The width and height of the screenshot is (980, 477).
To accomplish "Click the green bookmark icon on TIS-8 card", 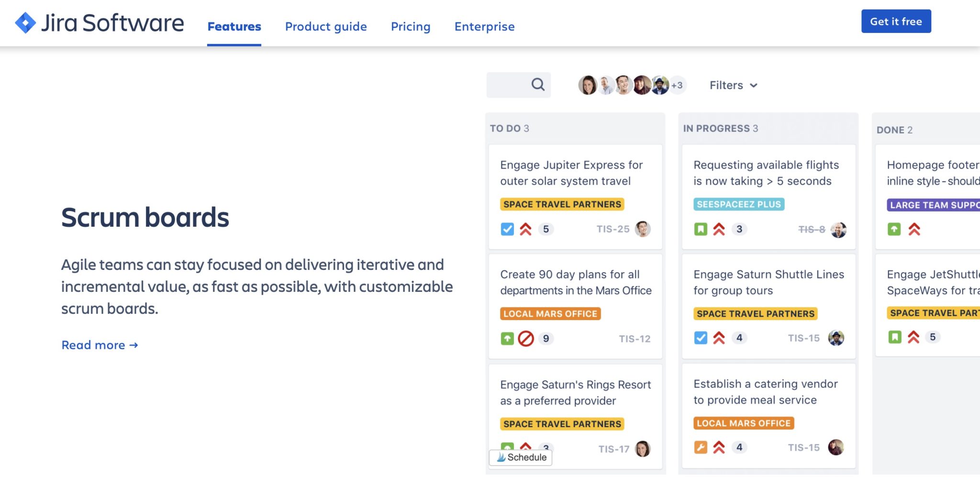I will [701, 229].
